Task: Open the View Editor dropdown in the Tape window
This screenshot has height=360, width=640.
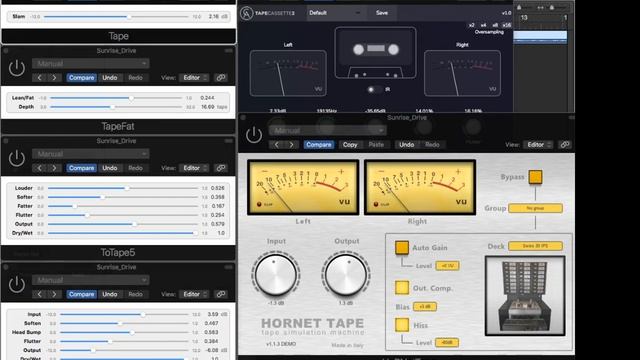Action: (x=194, y=78)
